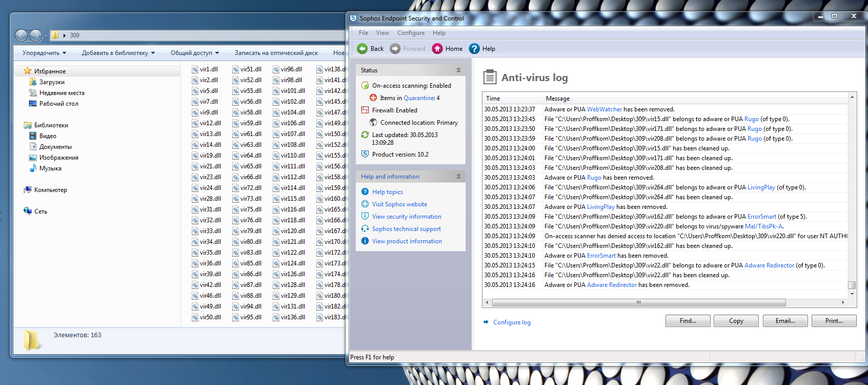
Task: Click the Product version shield icon
Action: pos(365,154)
